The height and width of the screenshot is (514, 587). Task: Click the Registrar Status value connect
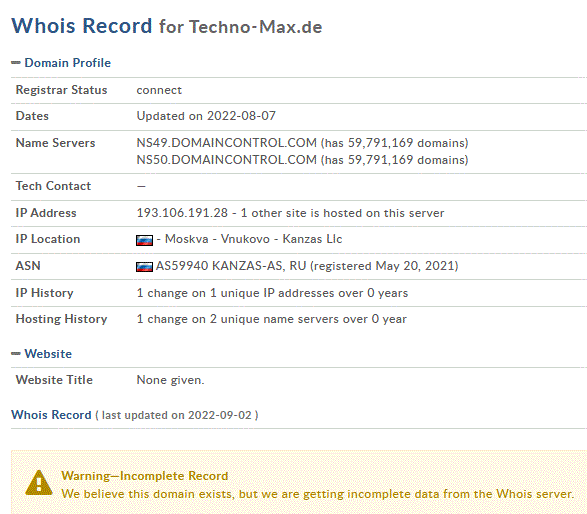(159, 90)
